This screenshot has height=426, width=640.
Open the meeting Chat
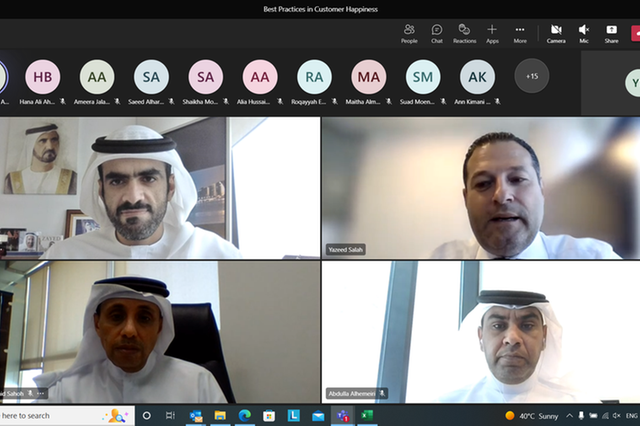(437, 33)
